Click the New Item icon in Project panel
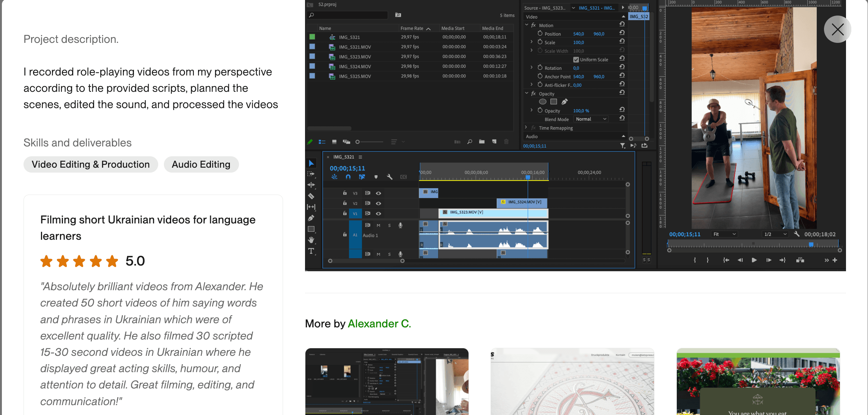Image resolution: width=868 pixels, height=415 pixels. pos(494,142)
